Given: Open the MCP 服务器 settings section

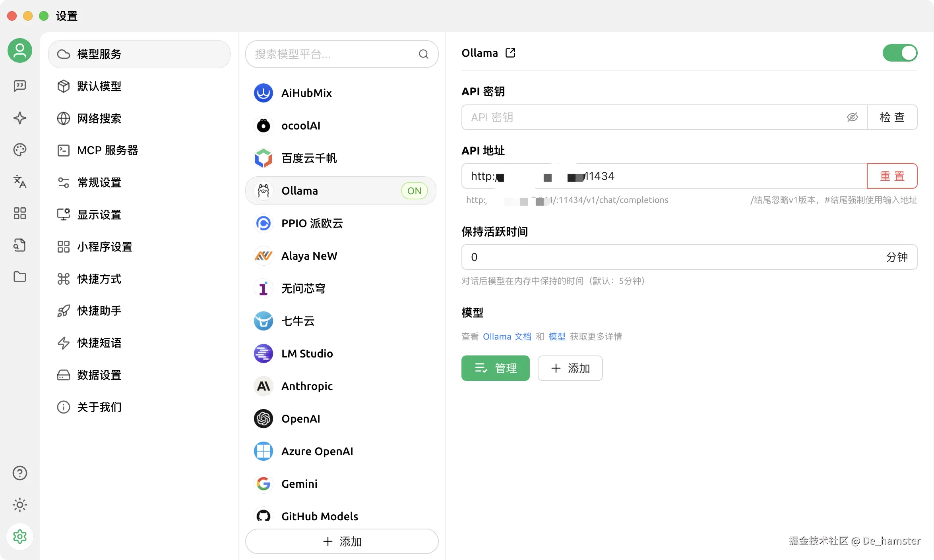Looking at the screenshot, I should 107,151.
